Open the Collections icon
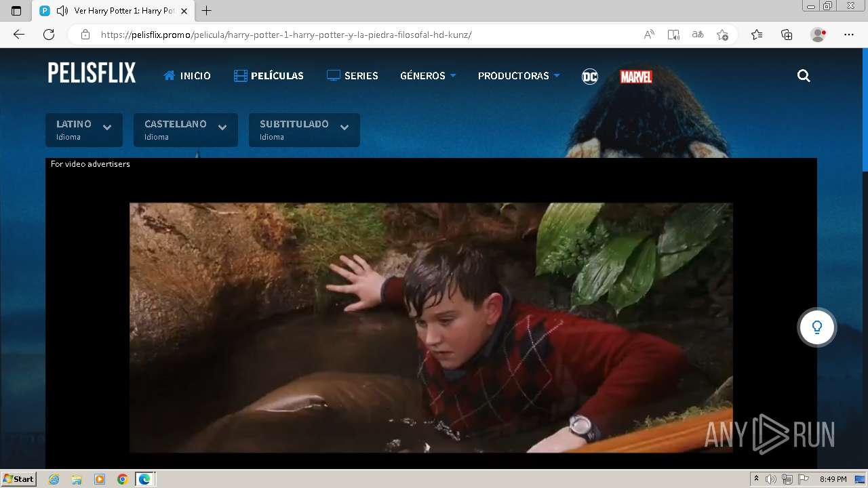Screen dimensions: 868x488 click(x=787, y=35)
